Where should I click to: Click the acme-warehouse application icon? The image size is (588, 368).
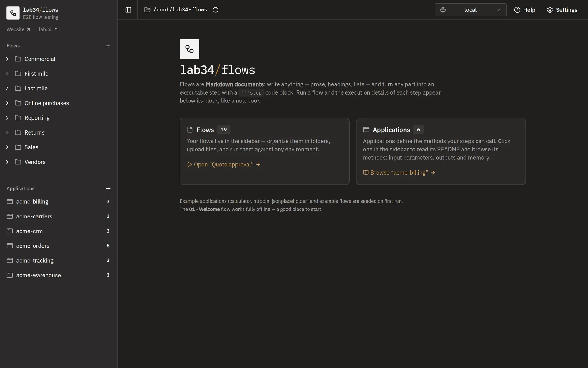(10, 275)
